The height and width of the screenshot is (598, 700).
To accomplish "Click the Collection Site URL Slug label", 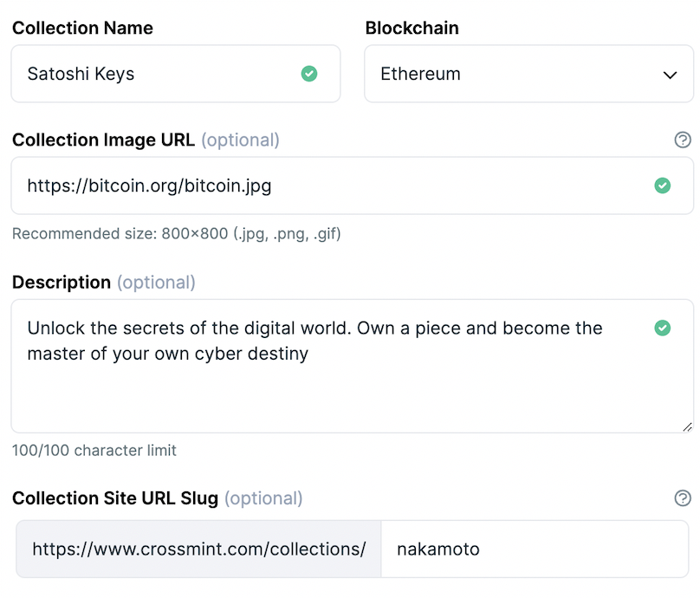I will 115,497.
